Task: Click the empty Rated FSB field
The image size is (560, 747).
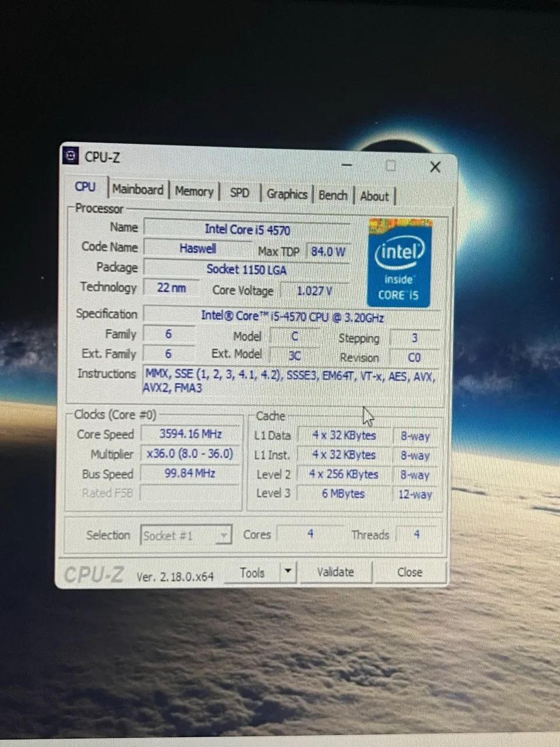Action: (190, 493)
